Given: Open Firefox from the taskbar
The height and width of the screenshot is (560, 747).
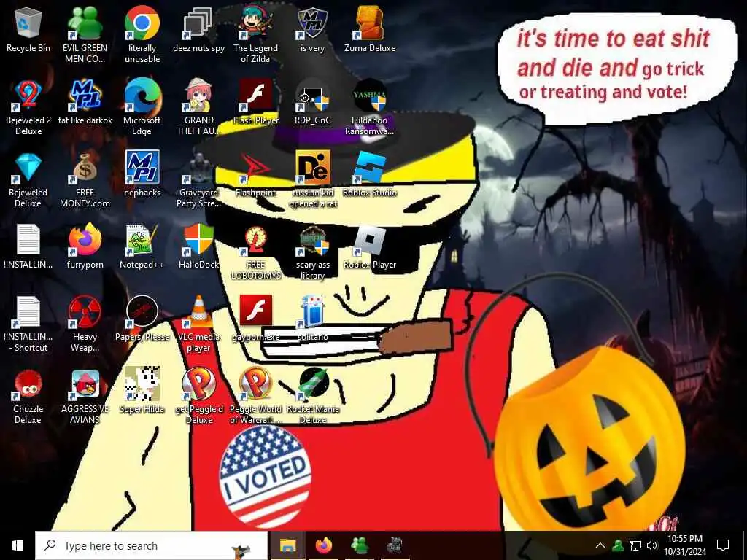Looking at the screenshot, I should pos(323,545).
